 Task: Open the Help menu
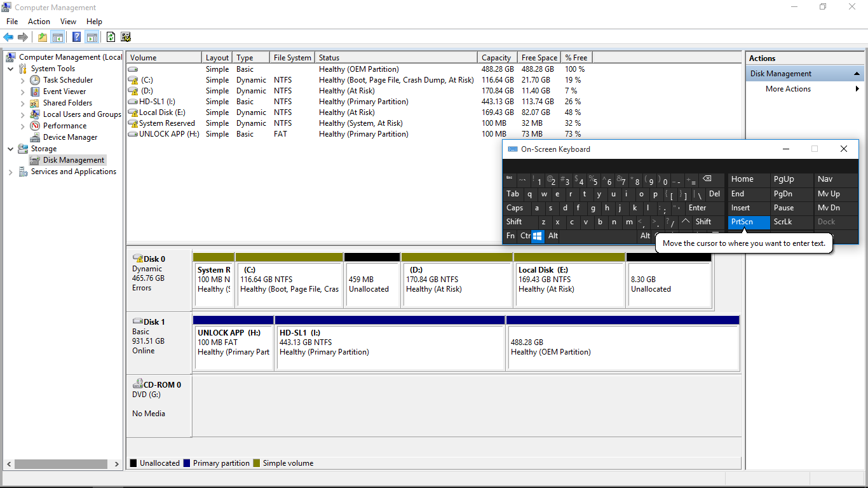click(94, 22)
